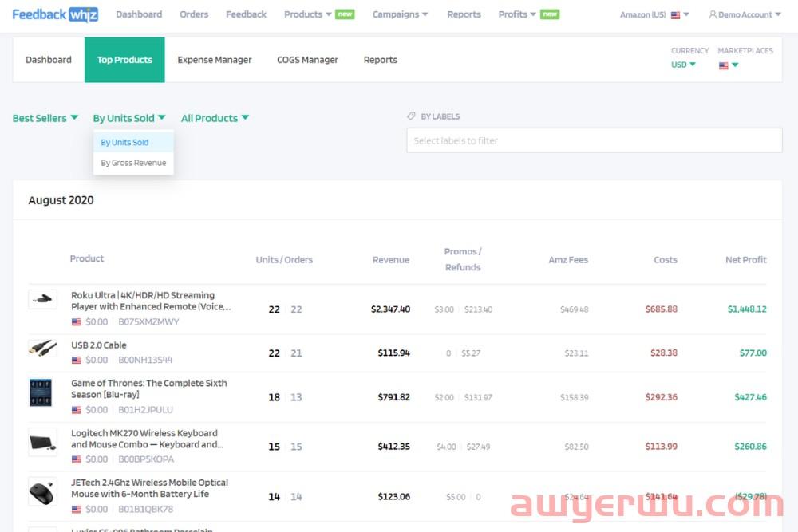Click the Demo Account user icon
The height and width of the screenshot is (532, 798).
click(x=713, y=14)
